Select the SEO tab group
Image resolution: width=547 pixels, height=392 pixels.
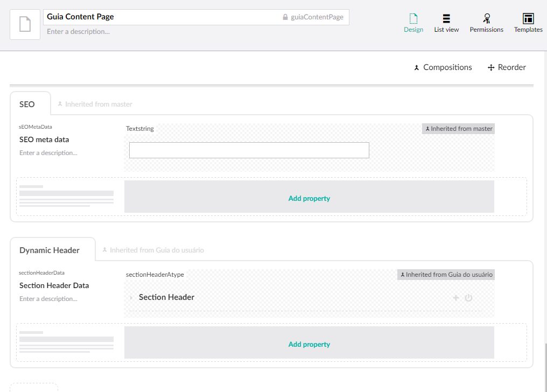pos(27,104)
